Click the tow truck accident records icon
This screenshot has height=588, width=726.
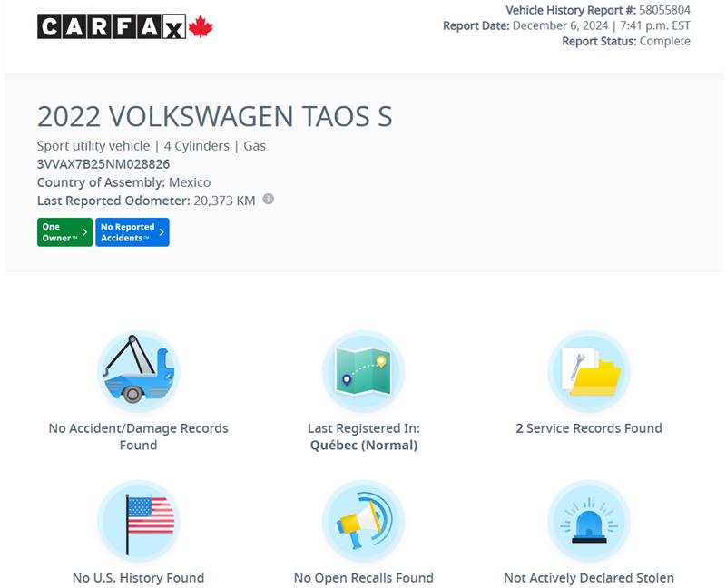coord(139,371)
